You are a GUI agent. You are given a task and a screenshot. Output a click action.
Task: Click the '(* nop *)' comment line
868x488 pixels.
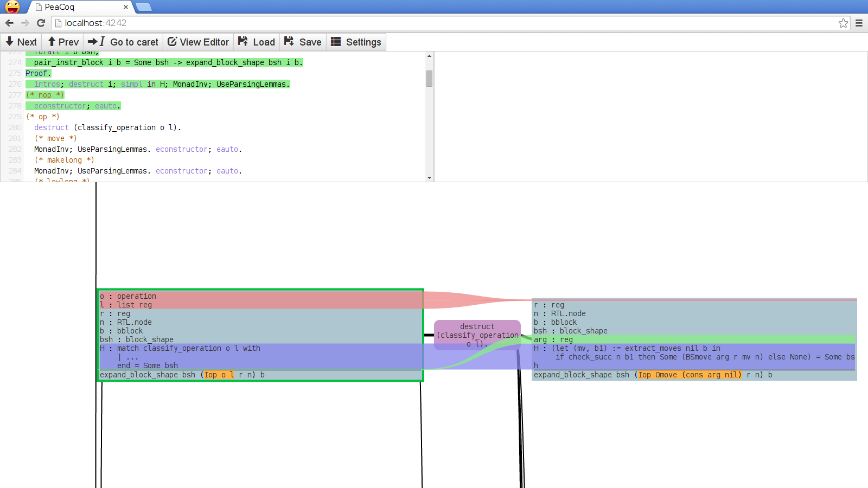tap(44, 95)
